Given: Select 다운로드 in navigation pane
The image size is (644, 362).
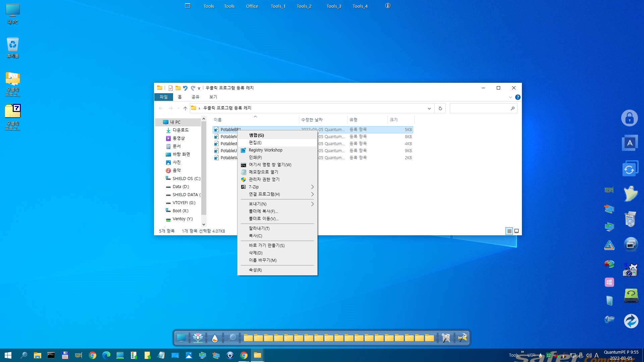Looking at the screenshot, I should click(x=180, y=130).
